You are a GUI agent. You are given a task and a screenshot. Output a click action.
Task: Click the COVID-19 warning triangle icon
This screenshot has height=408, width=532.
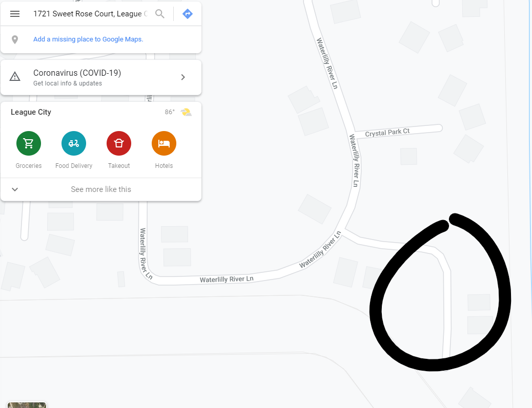tap(15, 77)
